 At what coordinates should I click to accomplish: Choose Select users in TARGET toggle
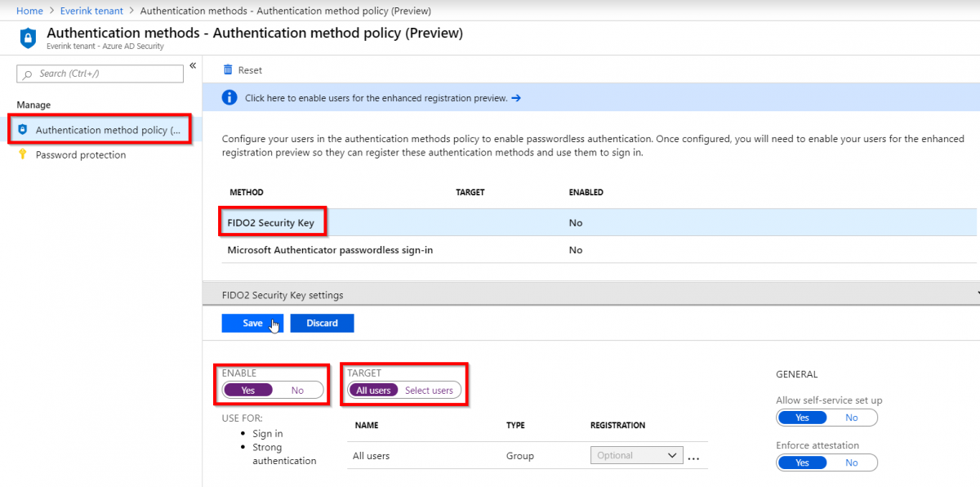pos(429,391)
